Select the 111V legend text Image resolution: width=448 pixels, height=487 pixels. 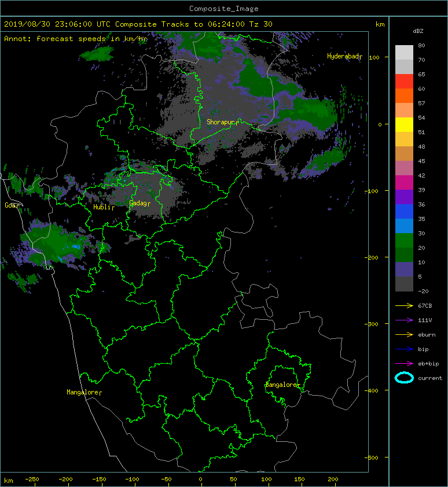(425, 320)
